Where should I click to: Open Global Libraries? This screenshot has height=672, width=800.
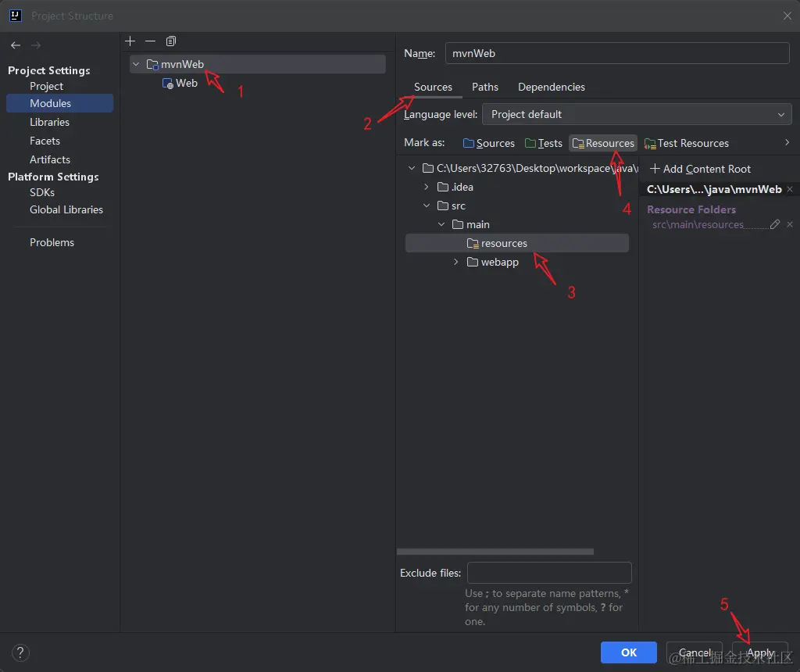point(66,209)
